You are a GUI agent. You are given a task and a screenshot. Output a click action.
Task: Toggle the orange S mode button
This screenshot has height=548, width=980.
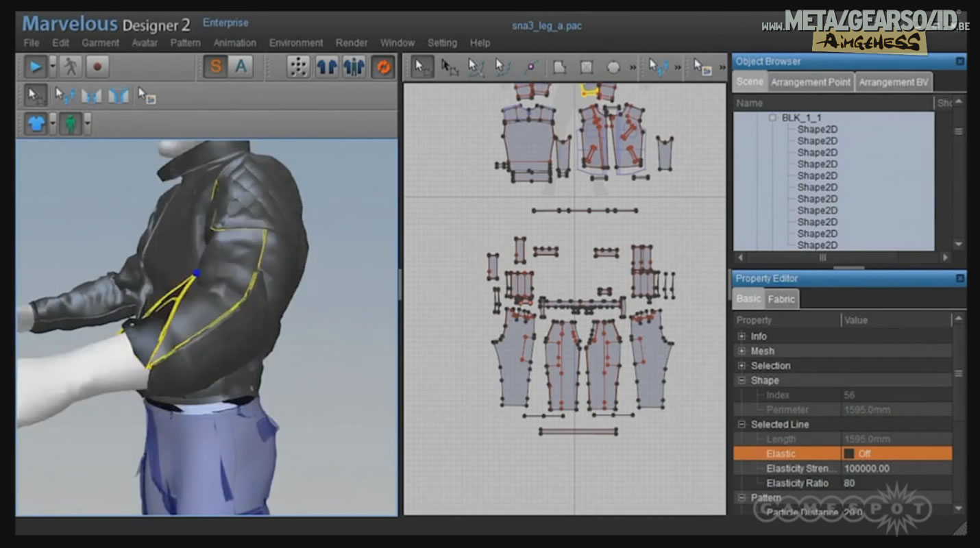[215, 67]
